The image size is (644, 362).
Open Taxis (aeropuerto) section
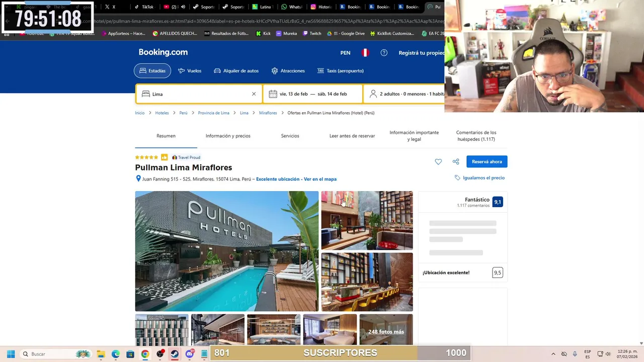click(340, 71)
